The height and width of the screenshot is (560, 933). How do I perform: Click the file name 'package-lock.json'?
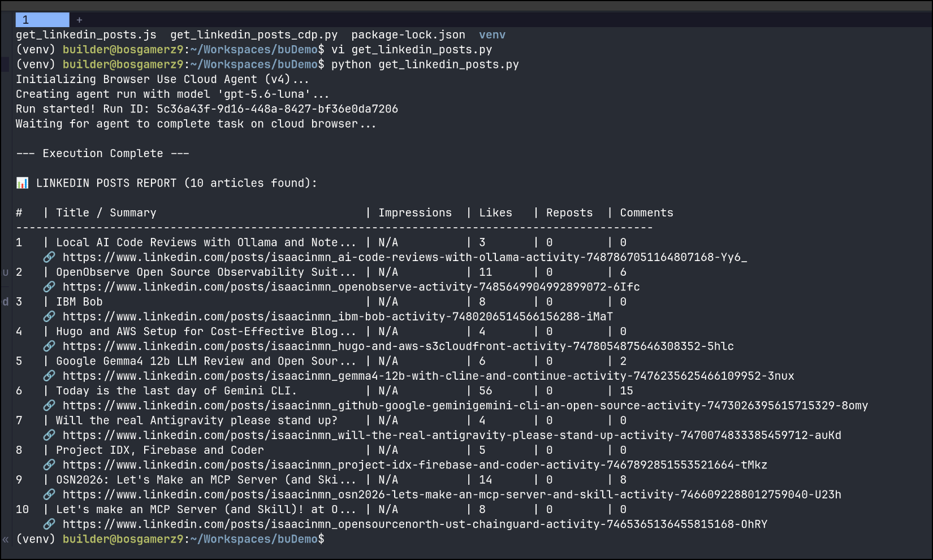point(408,35)
